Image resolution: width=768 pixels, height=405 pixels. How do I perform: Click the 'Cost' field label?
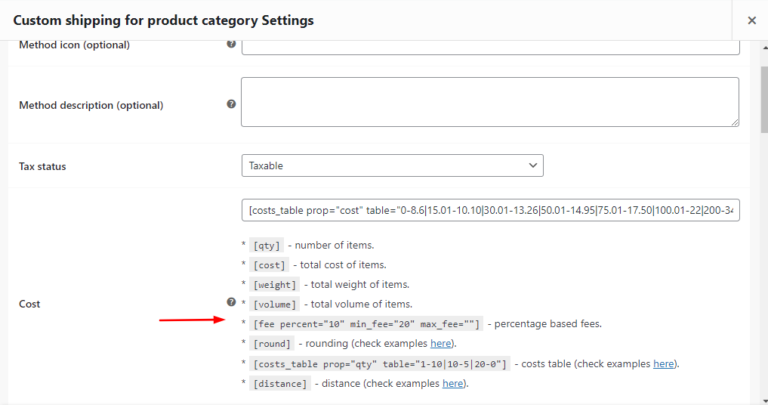[29, 304]
